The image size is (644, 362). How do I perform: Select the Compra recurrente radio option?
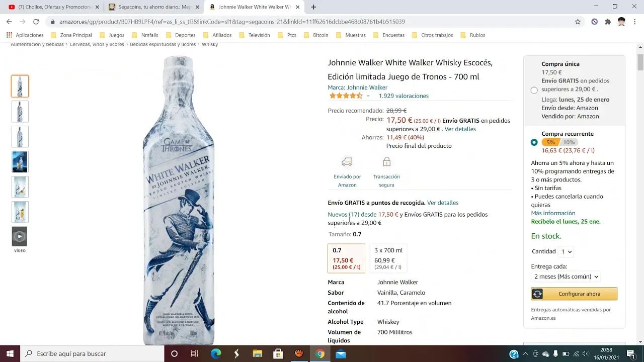(534, 142)
